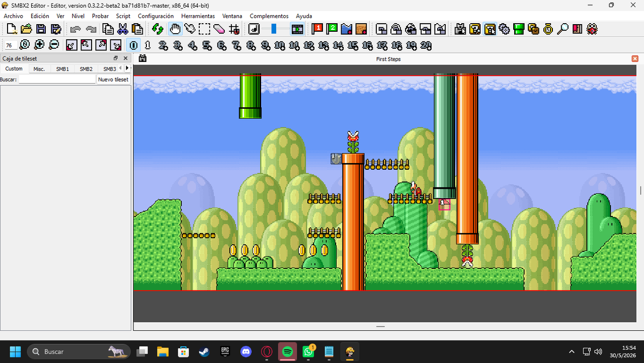Close the Caja de tileset panel
Image resolution: width=644 pixels, height=363 pixels.
[126, 58]
